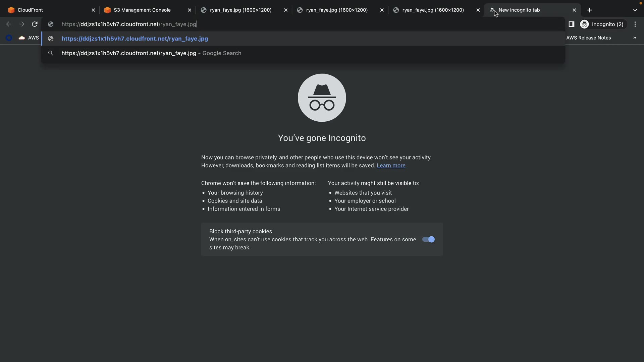The width and height of the screenshot is (644, 362).
Task: Select the Google Search suggestion row
Action: click(151, 53)
